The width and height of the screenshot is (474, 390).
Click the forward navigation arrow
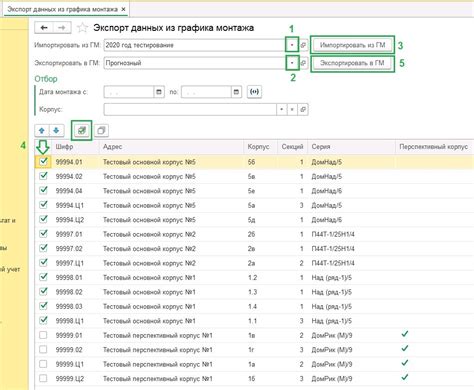point(62,28)
